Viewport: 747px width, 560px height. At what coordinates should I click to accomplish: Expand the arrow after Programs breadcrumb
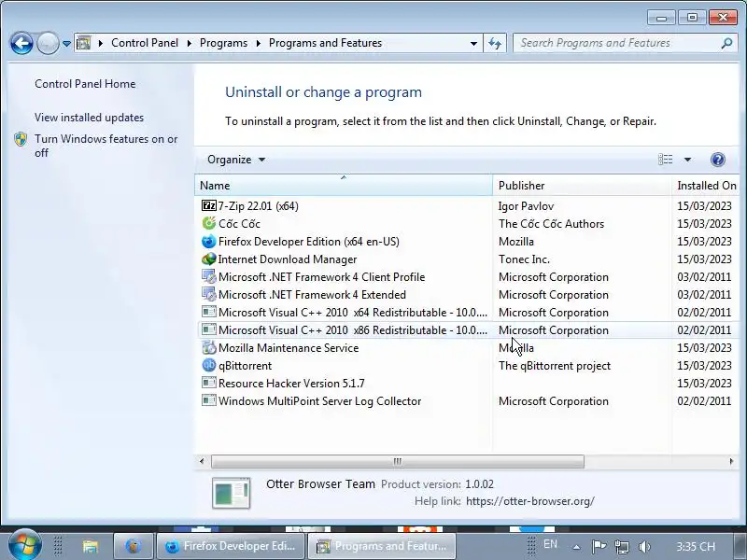pos(259,43)
